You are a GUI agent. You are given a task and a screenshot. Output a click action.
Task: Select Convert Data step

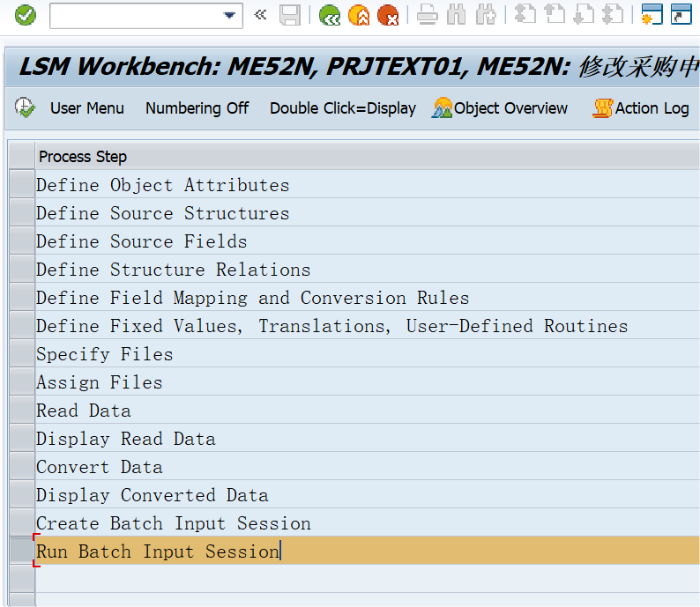(x=367, y=467)
